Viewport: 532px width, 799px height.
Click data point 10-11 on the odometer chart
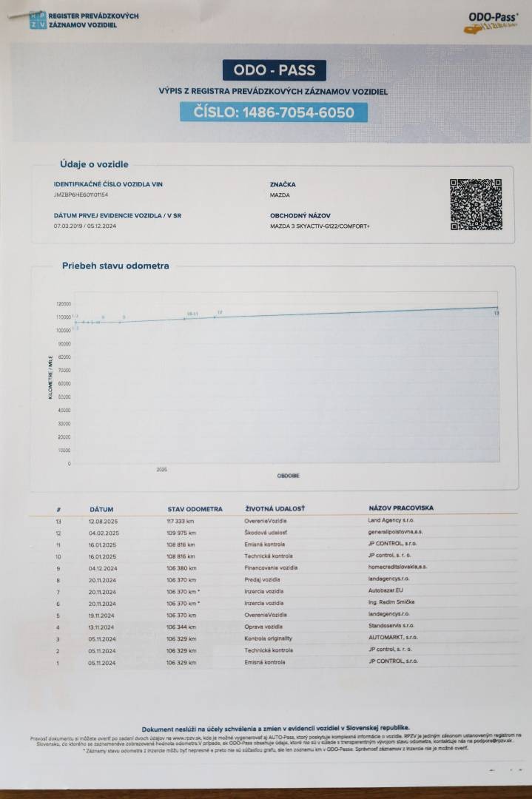[184, 318]
